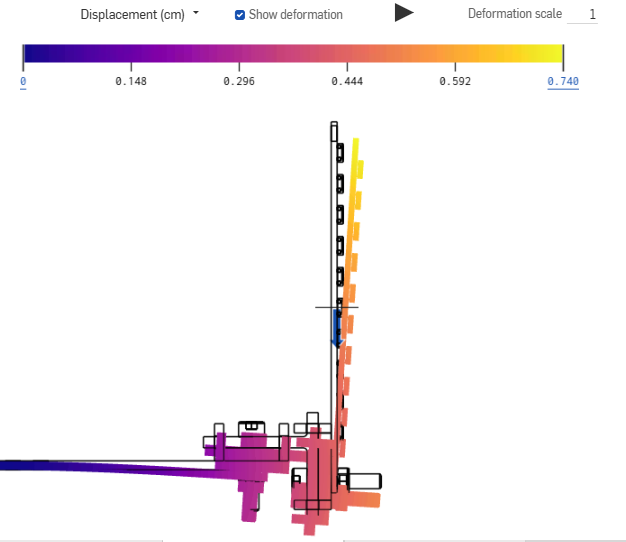This screenshot has height=542, width=626.
Task: Click the 0.296 tick label on legend
Action: pyautogui.click(x=239, y=81)
